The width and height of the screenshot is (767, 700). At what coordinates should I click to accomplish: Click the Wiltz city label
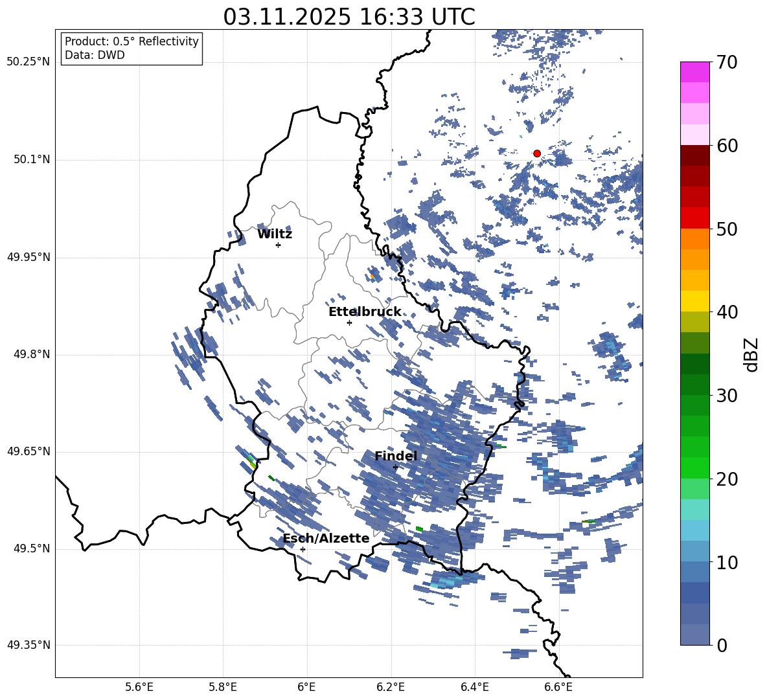(x=275, y=234)
